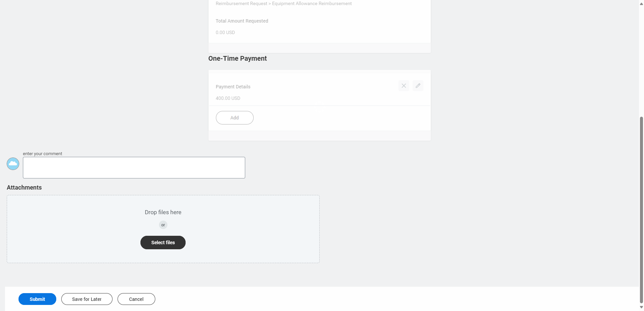Cancel the request

[x=136, y=299]
